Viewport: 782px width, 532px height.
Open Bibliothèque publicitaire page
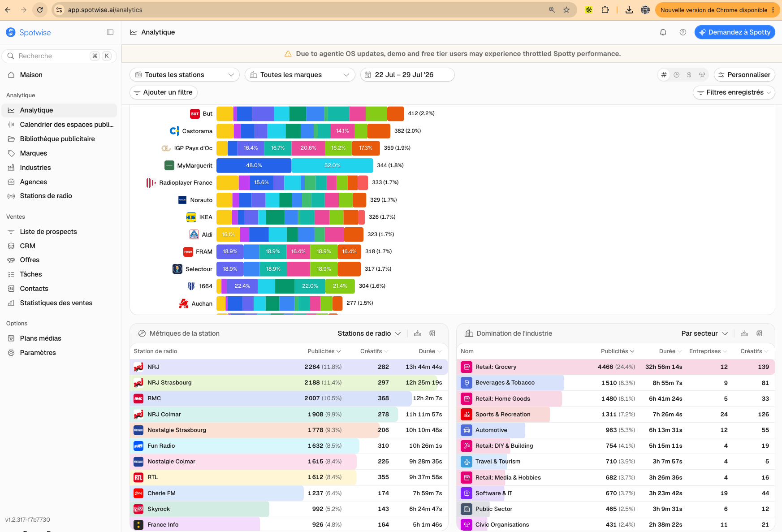tap(59, 139)
